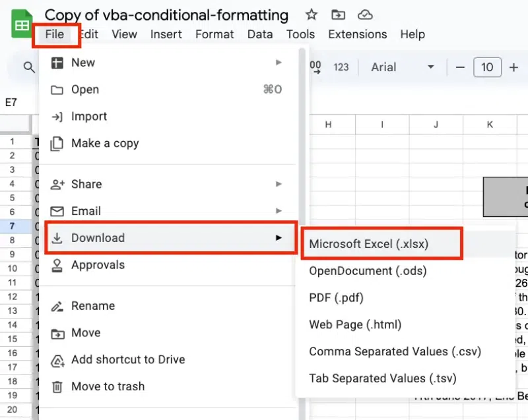This screenshot has width=528, height=420.
Task: Edit the font size input field
Action: [487, 67]
